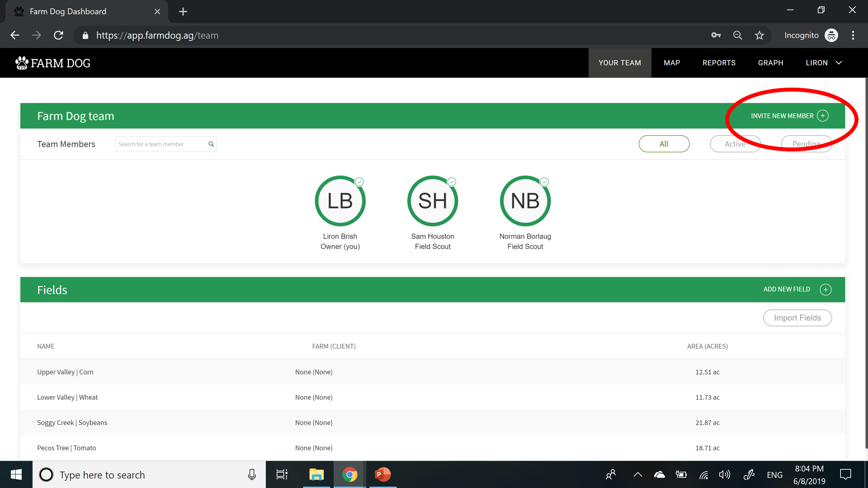Open Norman Borlaug's NB avatar
The width and height of the screenshot is (868, 488).
coord(525,201)
